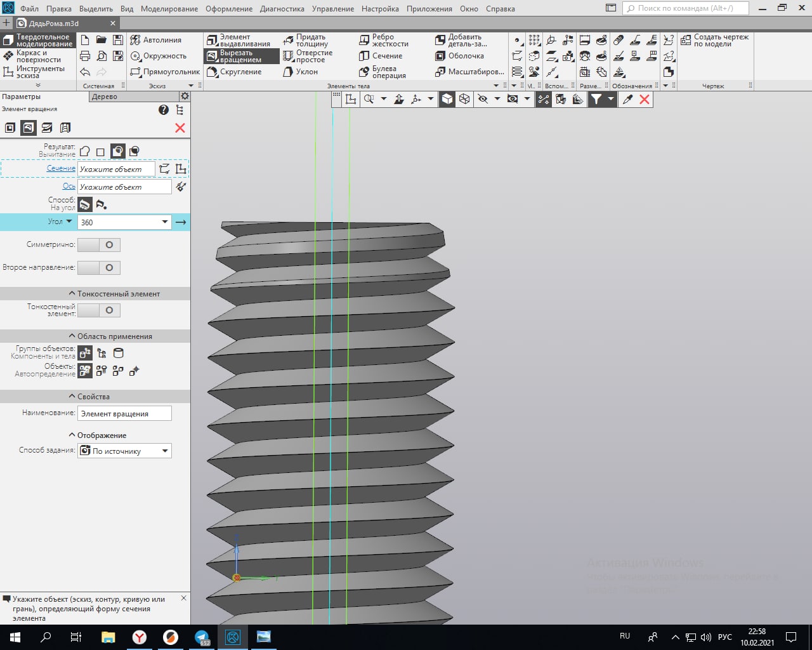Collapse the Тонкостенный элемент section
The height and width of the screenshot is (650, 812).
[72, 293]
